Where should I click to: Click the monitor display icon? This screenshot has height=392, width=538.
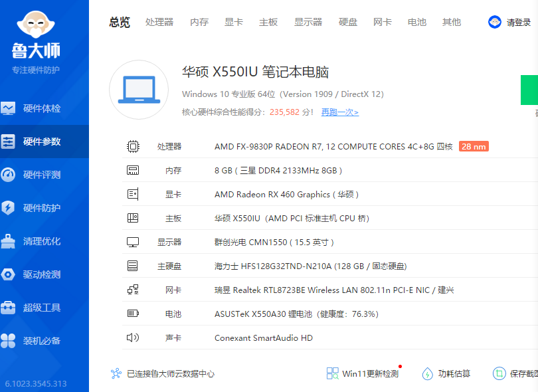pos(133,242)
